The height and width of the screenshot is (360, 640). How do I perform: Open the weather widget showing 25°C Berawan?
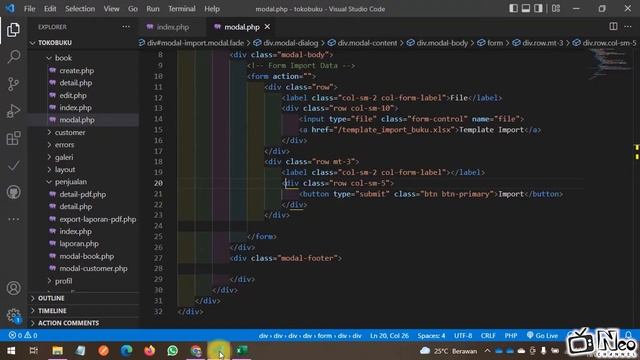click(x=449, y=351)
